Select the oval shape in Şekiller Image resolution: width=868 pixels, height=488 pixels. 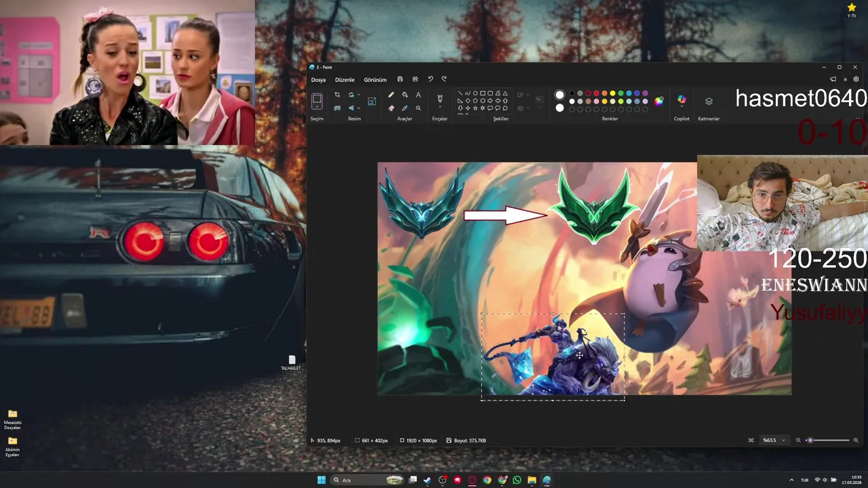(x=475, y=93)
